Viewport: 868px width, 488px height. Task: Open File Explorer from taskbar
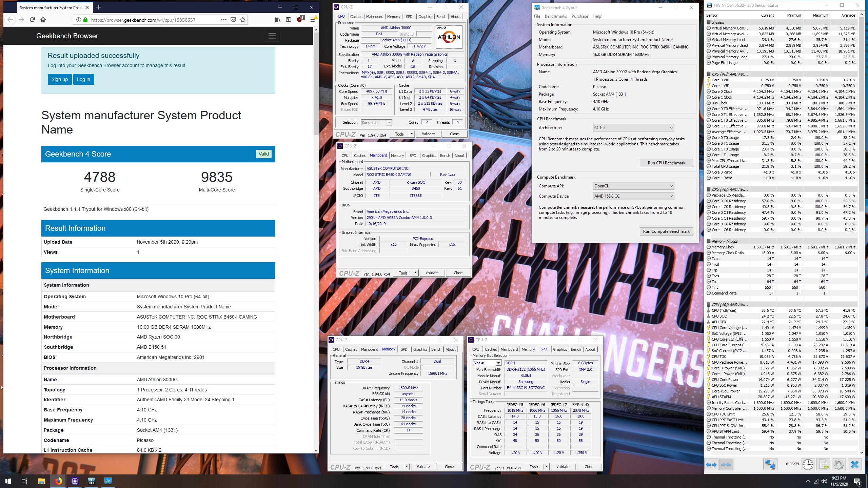point(41,481)
